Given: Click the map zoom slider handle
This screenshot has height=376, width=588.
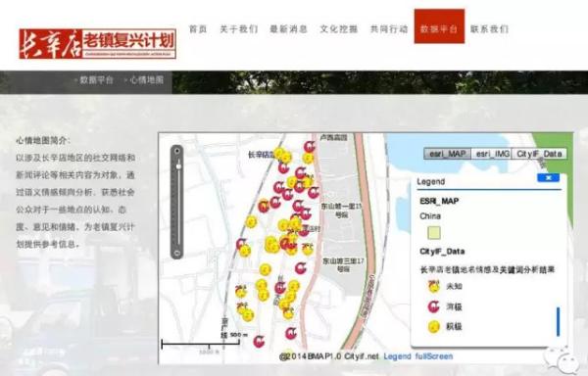Looking at the screenshot, I should click(x=178, y=165).
